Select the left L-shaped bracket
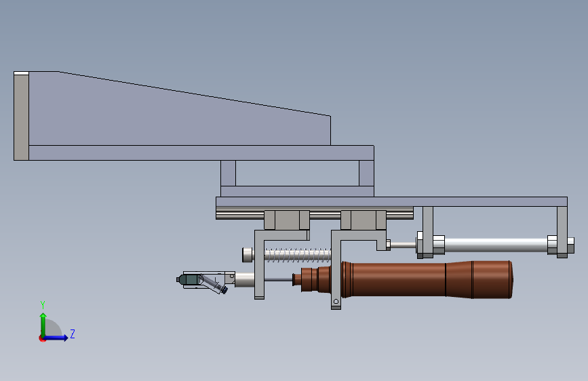Viewport: 588px width, 381px height. click(x=260, y=264)
